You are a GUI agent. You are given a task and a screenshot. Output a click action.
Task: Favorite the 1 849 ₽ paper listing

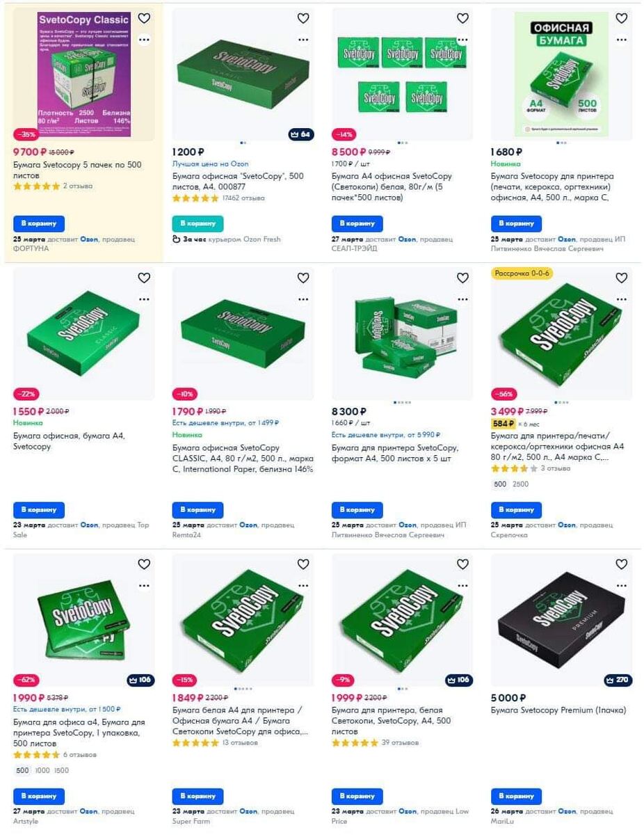tap(303, 564)
